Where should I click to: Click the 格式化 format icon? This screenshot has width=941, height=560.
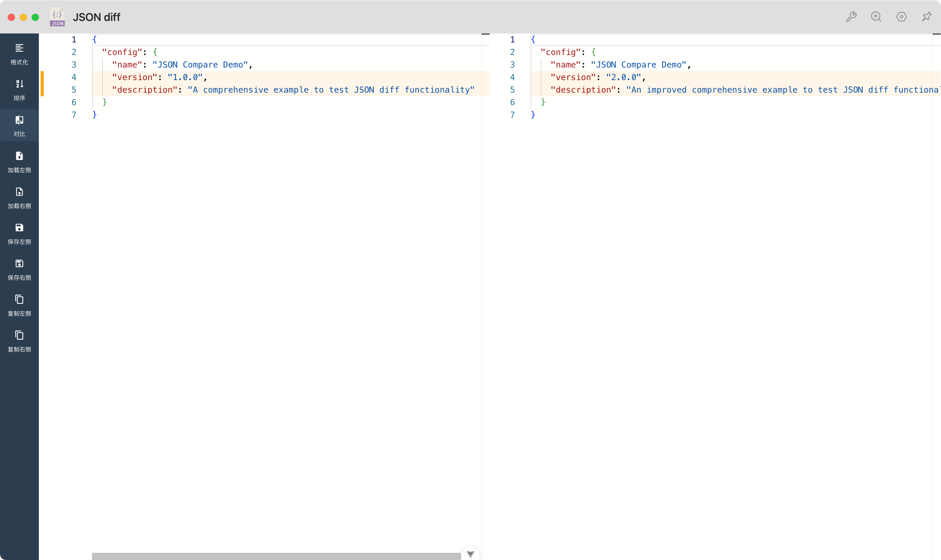tap(19, 48)
